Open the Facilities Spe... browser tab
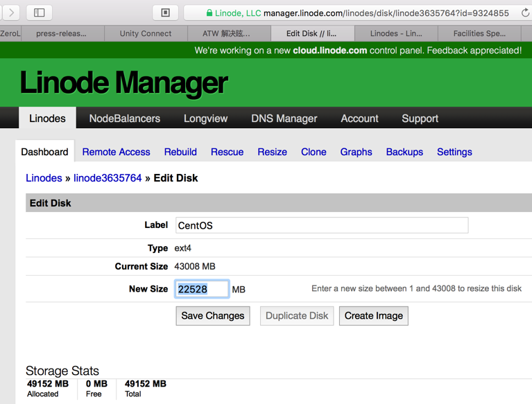This screenshot has height=404, width=532. (479, 33)
